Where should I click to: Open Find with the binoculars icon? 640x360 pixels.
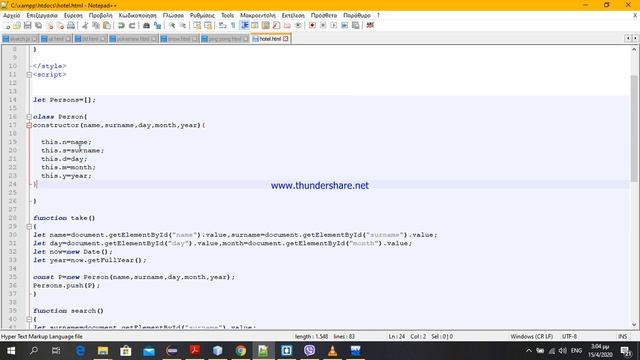tap(146, 25)
